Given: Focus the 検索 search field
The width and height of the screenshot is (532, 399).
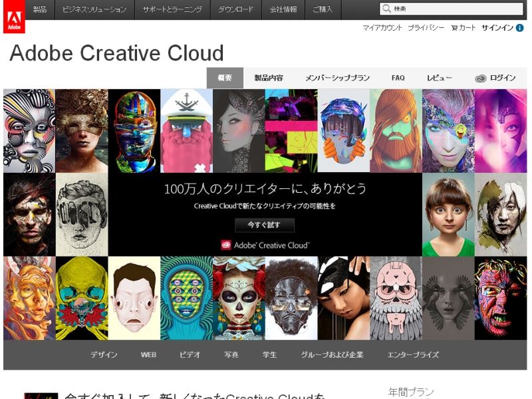Looking at the screenshot, I should coord(452,9).
